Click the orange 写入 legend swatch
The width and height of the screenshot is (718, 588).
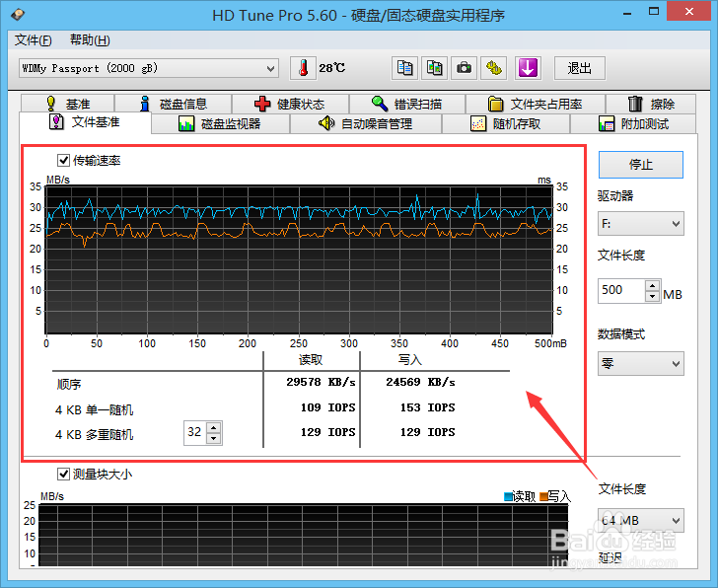pyautogui.click(x=543, y=496)
